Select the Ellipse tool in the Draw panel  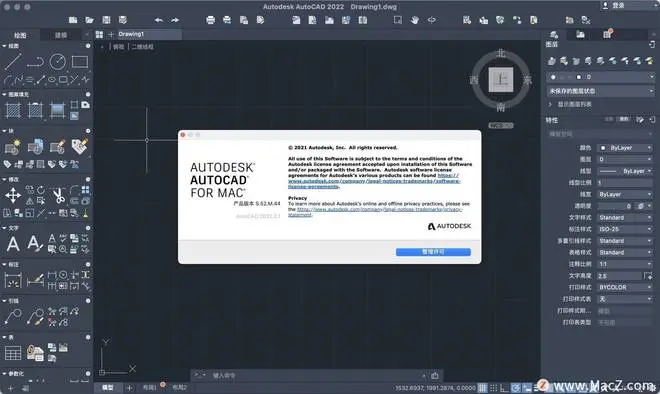52,80
